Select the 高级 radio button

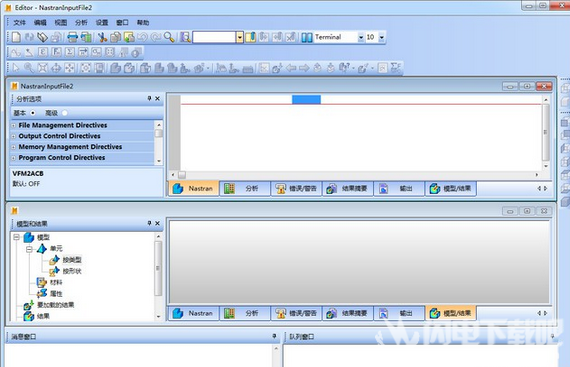(65, 113)
